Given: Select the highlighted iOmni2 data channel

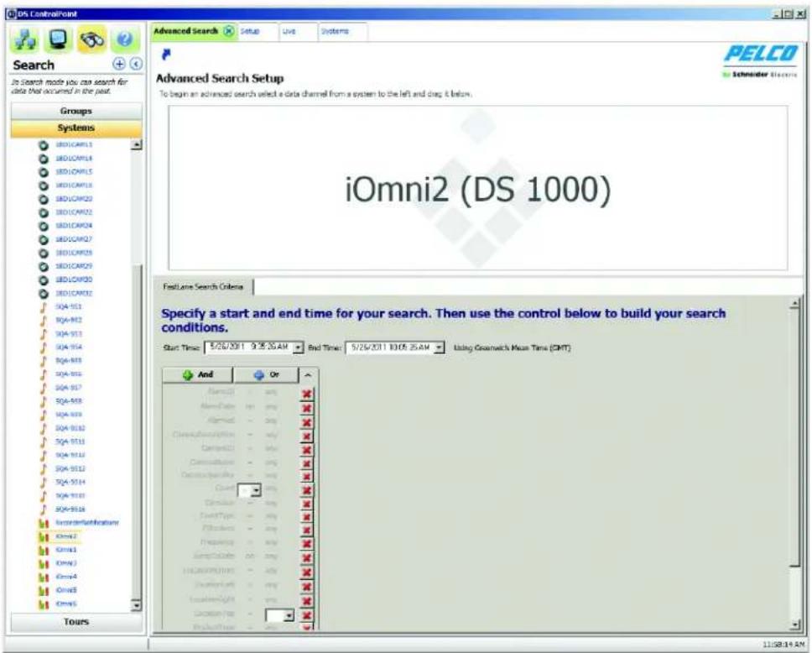Looking at the screenshot, I should 65,537.
